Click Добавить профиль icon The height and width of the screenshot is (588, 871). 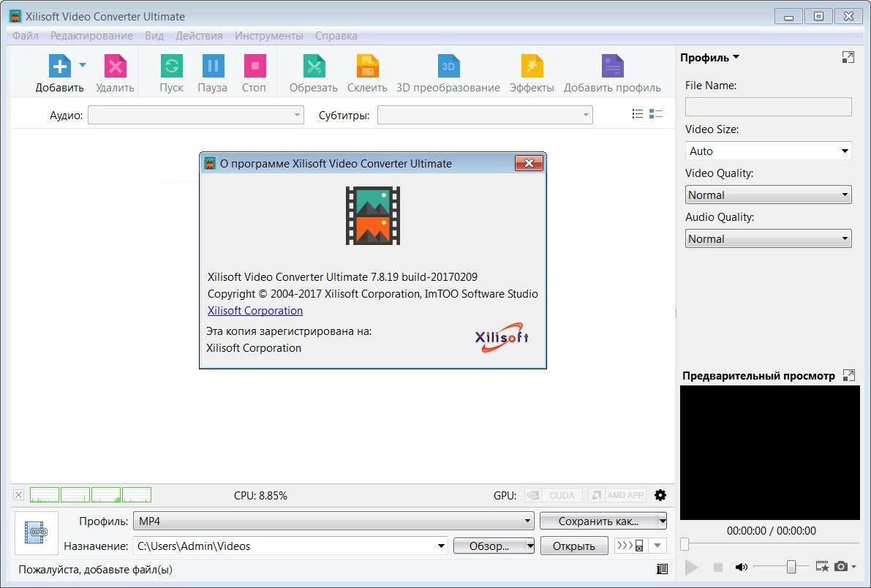(612, 66)
